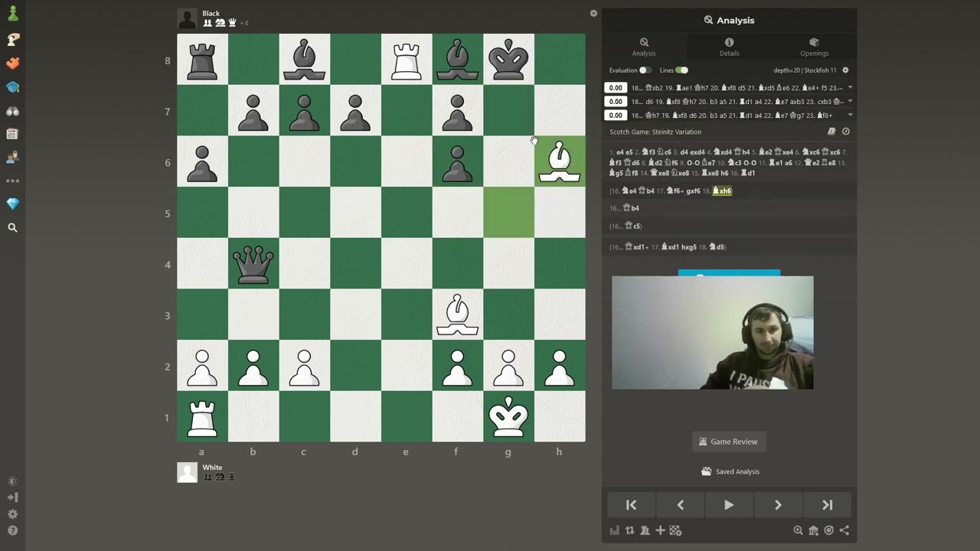Viewport: 980px width, 551px height.
Task: Click the white bishop on h6
Action: point(560,161)
